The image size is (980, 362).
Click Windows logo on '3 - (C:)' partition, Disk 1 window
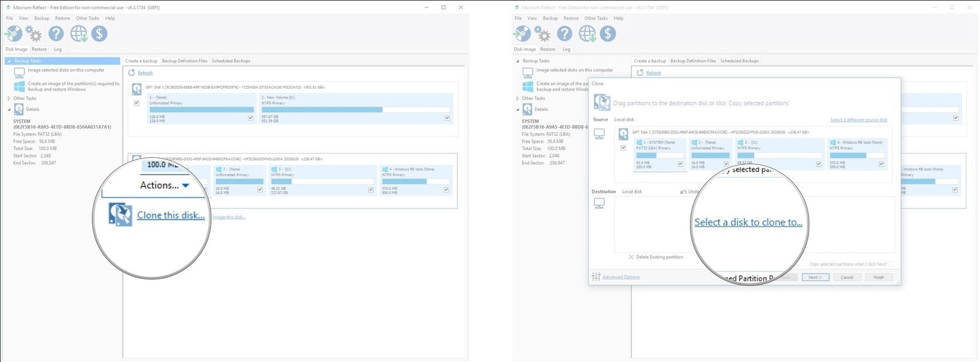(274, 169)
